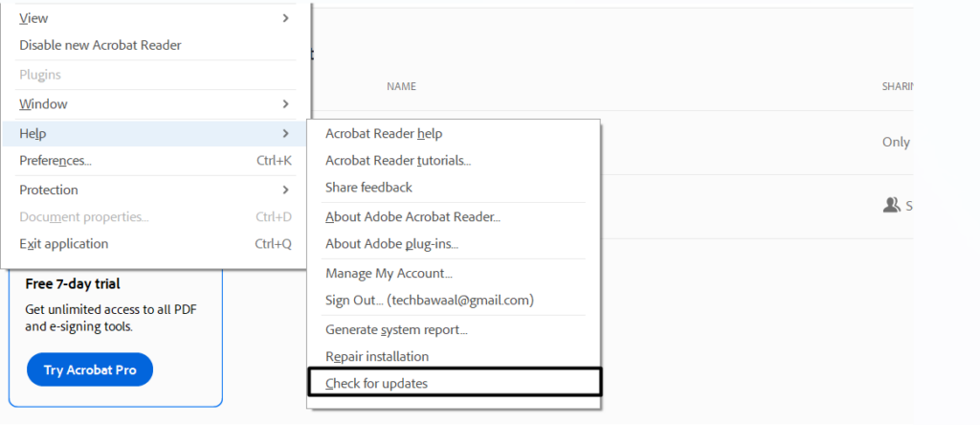Screen dimensions: 980x425
Task: Expand the View submenu arrow
Action: (285, 18)
